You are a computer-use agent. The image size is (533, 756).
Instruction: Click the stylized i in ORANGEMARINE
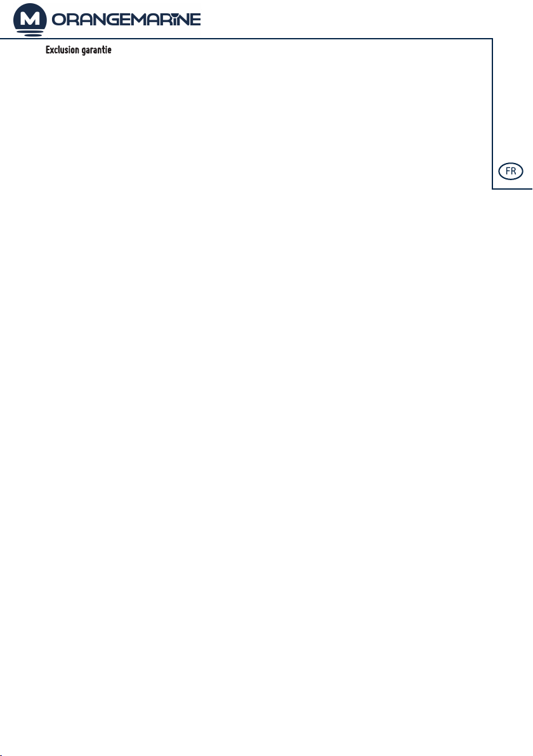[x=178, y=19]
